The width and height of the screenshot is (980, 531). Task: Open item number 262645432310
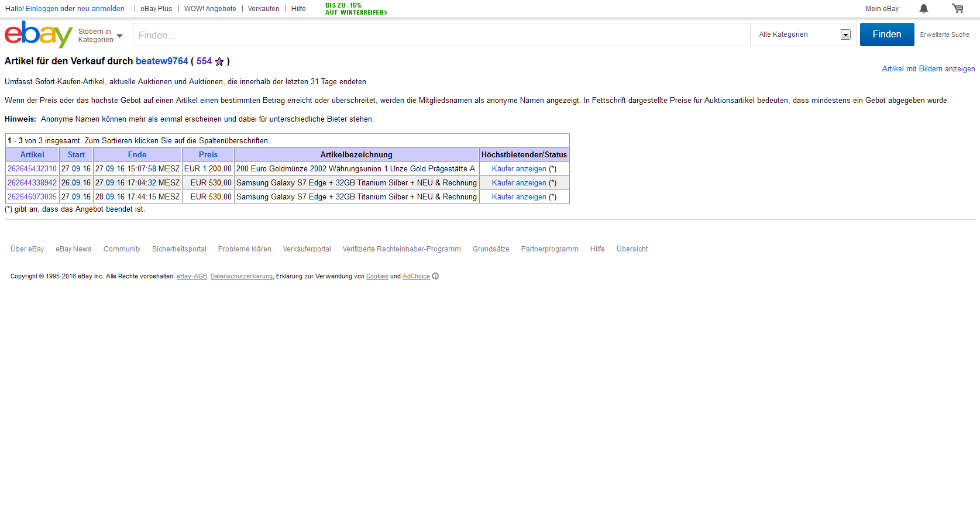point(32,169)
